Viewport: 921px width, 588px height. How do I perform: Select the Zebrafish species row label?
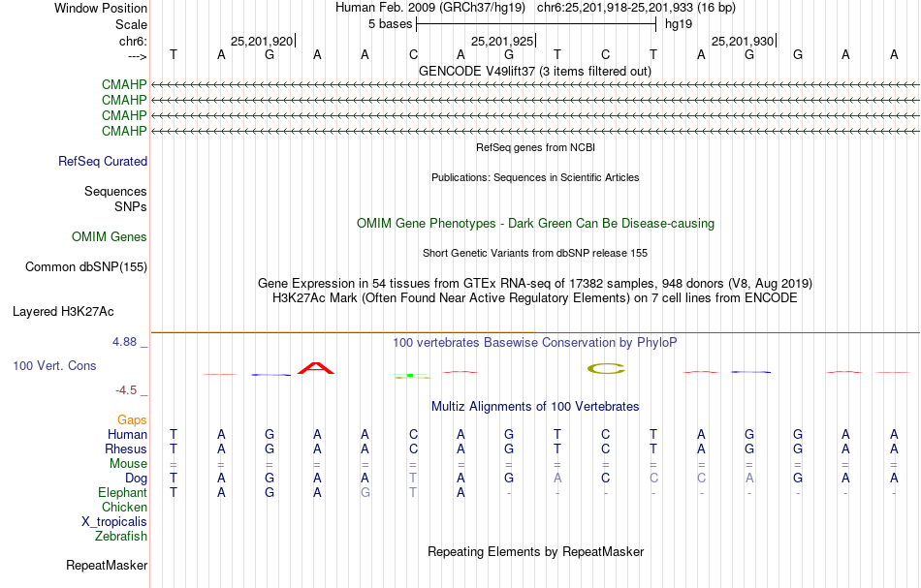tap(121, 537)
